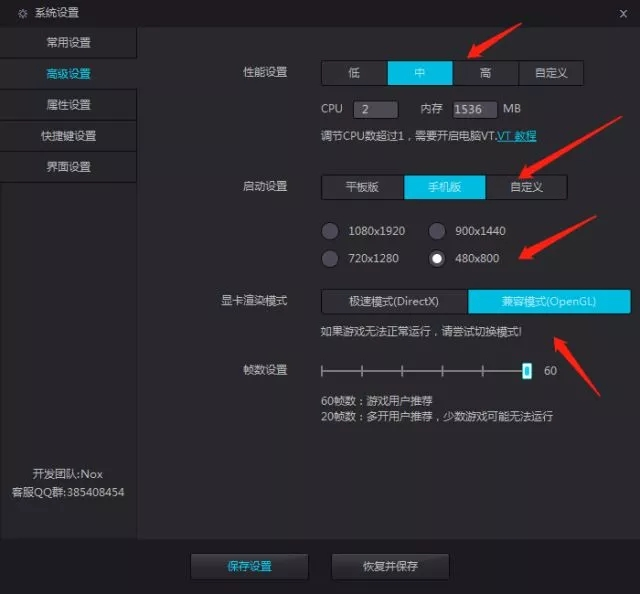This screenshot has height=594, width=640.
Task: Click the settings gear icon in title bar
Action: [22, 13]
